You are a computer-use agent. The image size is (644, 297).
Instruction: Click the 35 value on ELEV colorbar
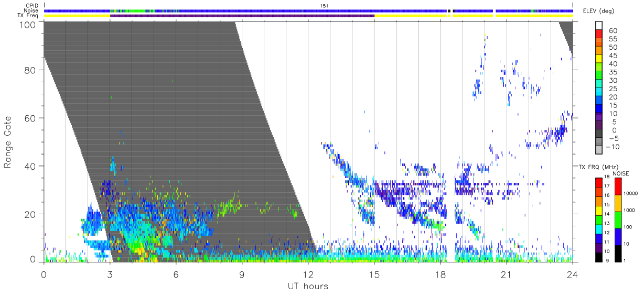[613, 72]
